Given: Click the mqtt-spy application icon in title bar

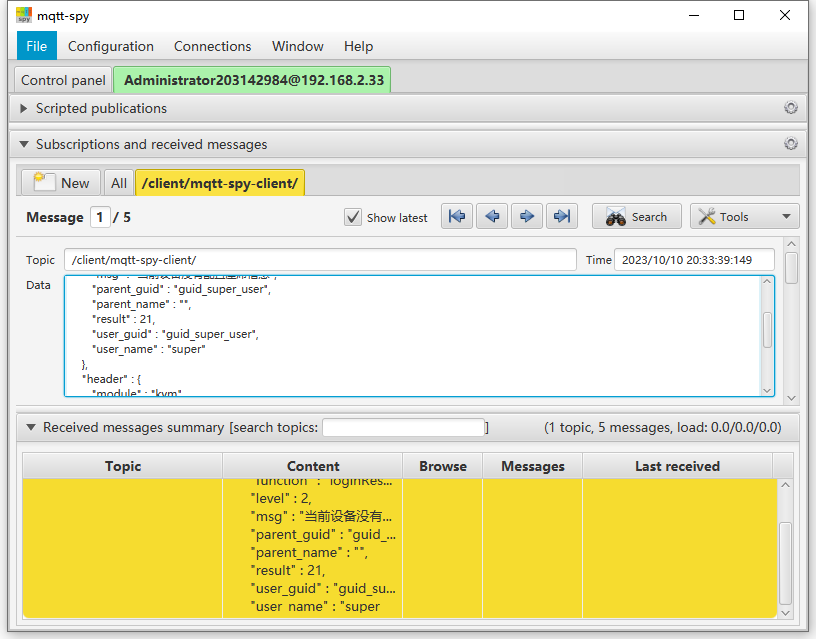Looking at the screenshot, I should click(24, 15).
